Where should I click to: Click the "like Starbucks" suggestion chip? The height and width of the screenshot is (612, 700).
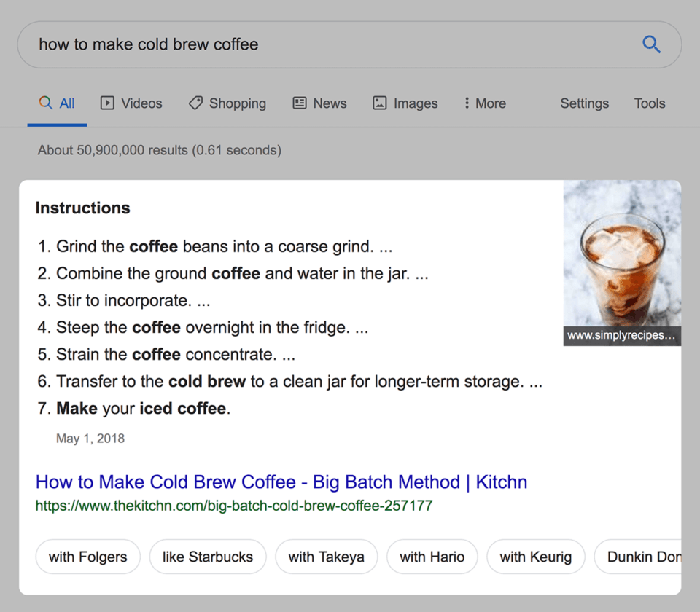tap(208, 557)
